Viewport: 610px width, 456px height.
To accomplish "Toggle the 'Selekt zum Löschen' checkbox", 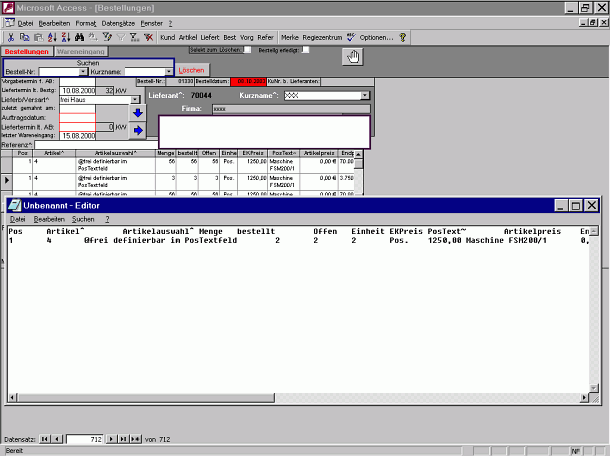I will 247,49.
